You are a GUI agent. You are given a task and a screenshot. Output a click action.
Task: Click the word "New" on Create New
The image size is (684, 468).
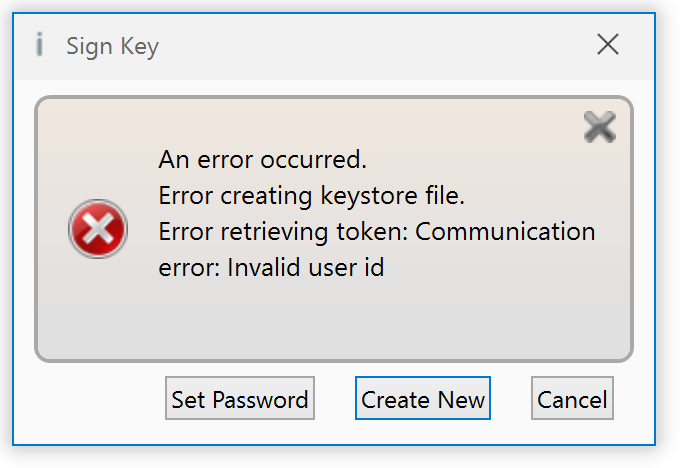pos(461,400)
